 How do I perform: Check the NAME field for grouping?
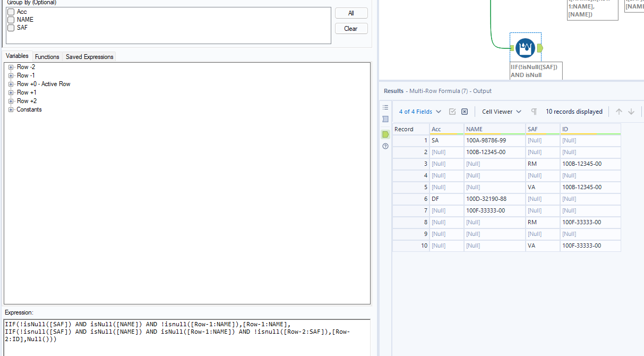pos(11,20)
